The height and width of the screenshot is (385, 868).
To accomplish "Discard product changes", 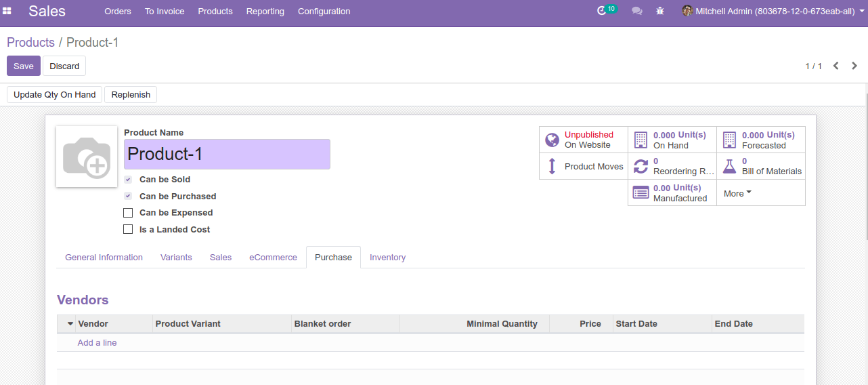I will (64, 66).
